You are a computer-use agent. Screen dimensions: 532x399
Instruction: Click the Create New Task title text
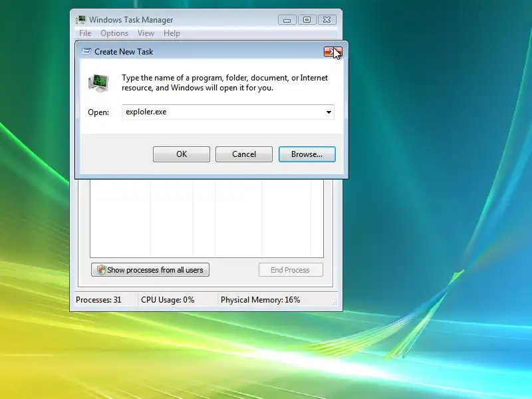tap(124, 52)
